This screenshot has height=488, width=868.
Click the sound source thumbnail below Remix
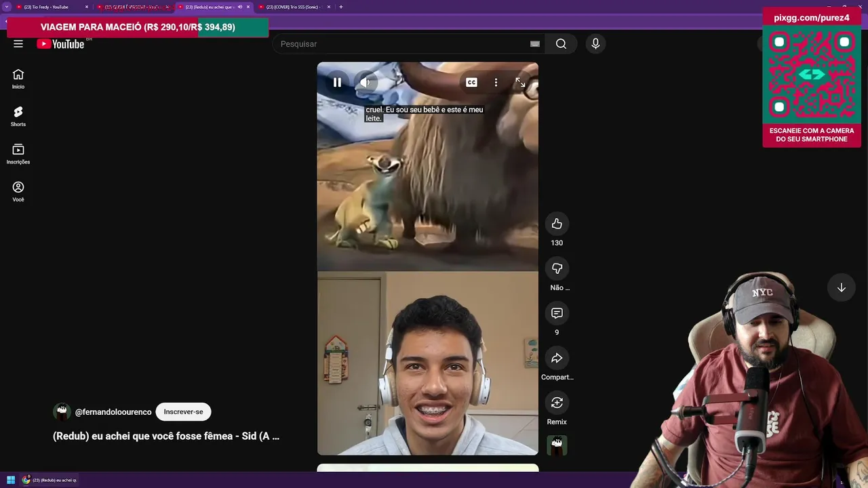(x=557, y=445)
